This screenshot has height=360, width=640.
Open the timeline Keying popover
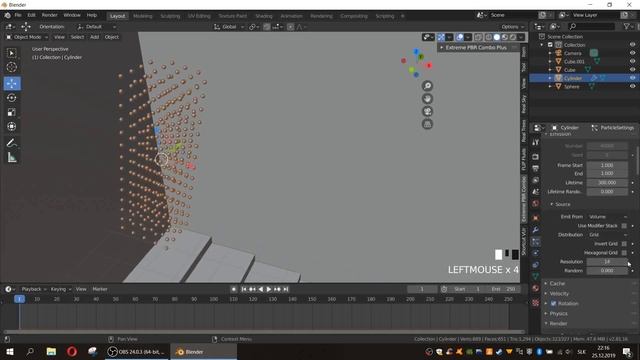(x=60, y=289)
